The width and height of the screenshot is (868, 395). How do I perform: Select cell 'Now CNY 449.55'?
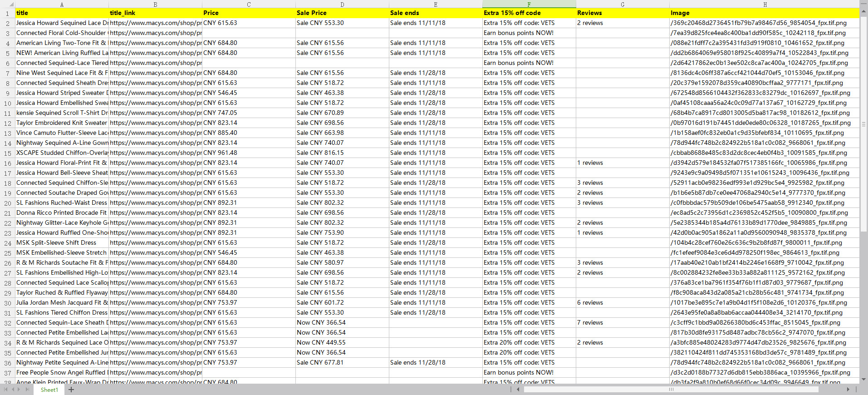(x=342, y=343)
